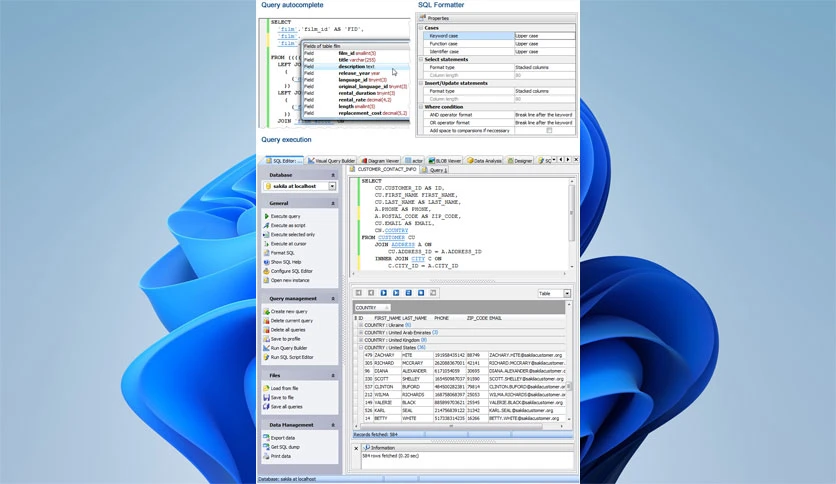
Task: Expand the COUNTRY : Ukraine group
Action: tap(361, 325)
